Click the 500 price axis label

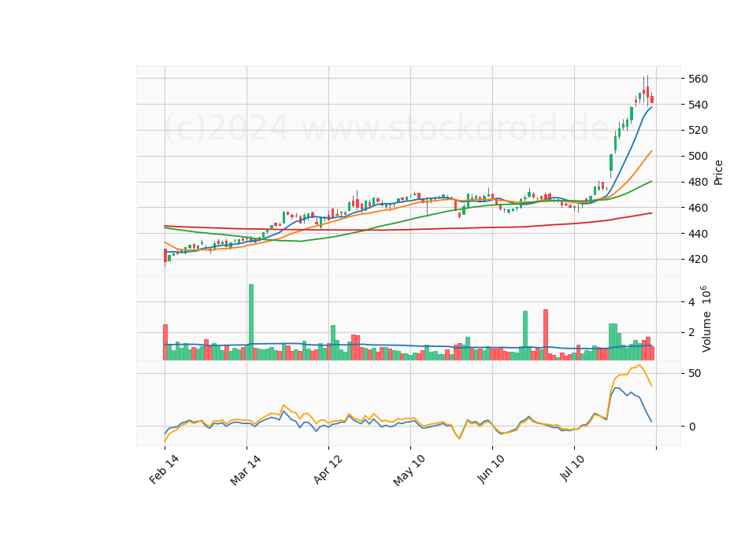(698, 156)
